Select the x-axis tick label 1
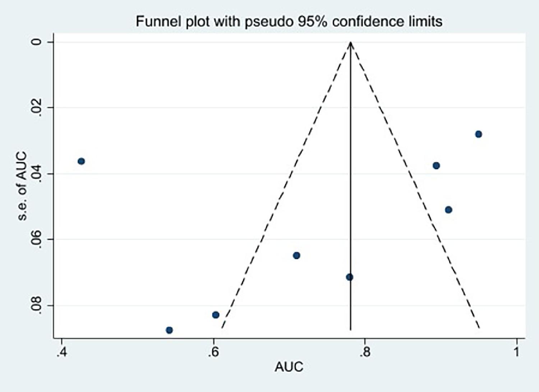Viewport: 539px width, 392px height. click(x=516, y=351)
